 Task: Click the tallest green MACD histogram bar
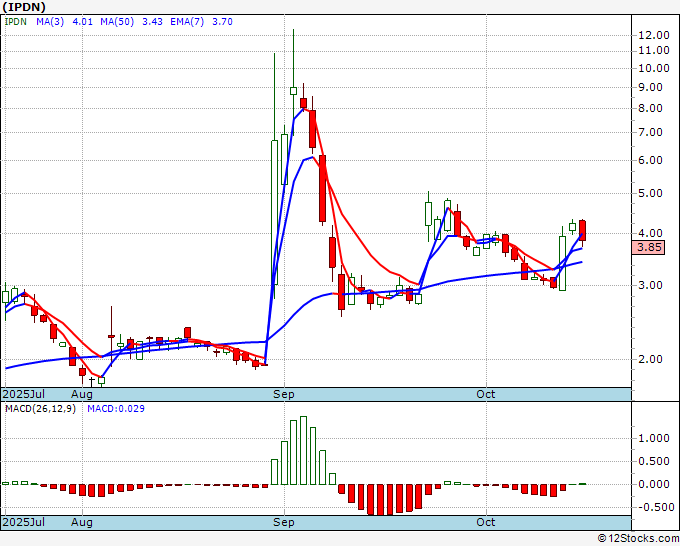tap(303, 451)
